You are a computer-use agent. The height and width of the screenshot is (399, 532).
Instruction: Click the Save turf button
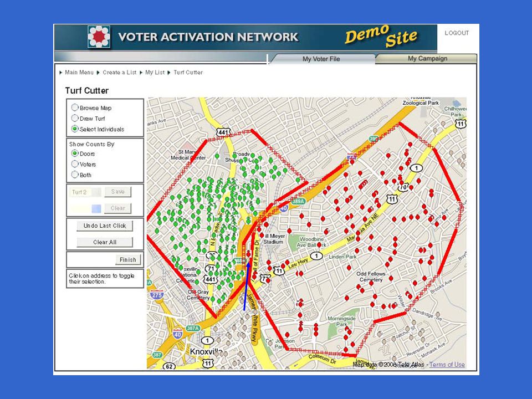(x=117, y=192)
